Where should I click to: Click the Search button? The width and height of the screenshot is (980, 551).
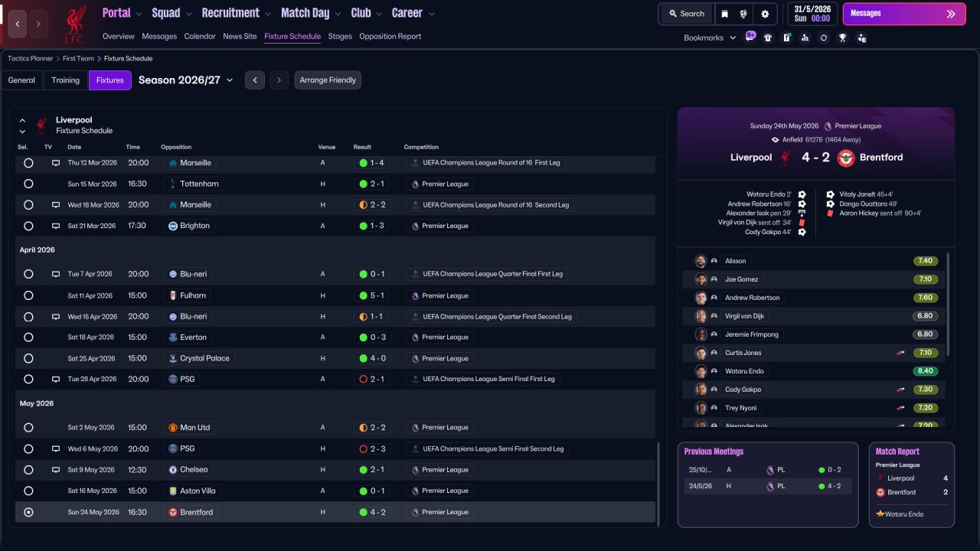686,14
